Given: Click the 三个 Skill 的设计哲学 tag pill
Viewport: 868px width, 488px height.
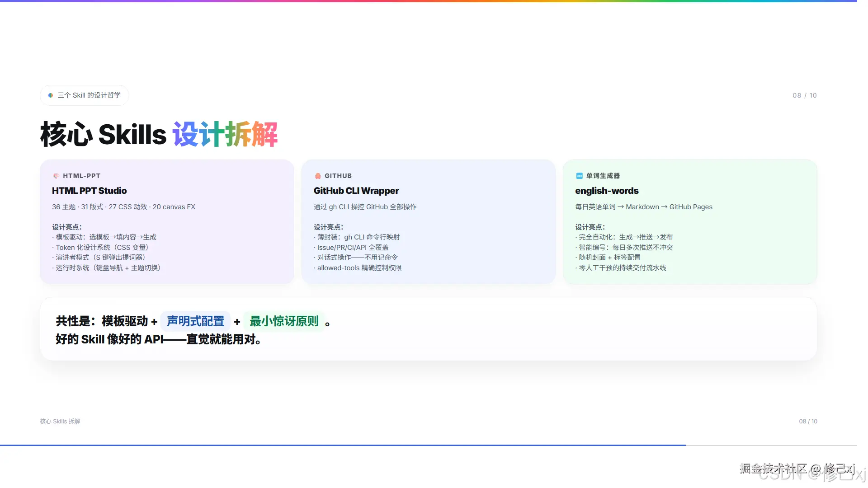Looking at the screenshot, I should (85, 95).
